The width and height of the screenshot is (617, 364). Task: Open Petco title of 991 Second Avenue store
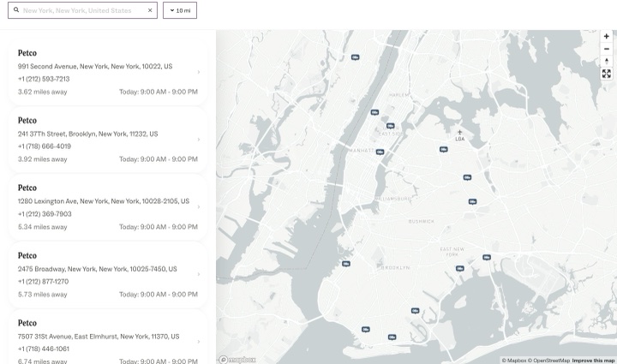(27, 53)
